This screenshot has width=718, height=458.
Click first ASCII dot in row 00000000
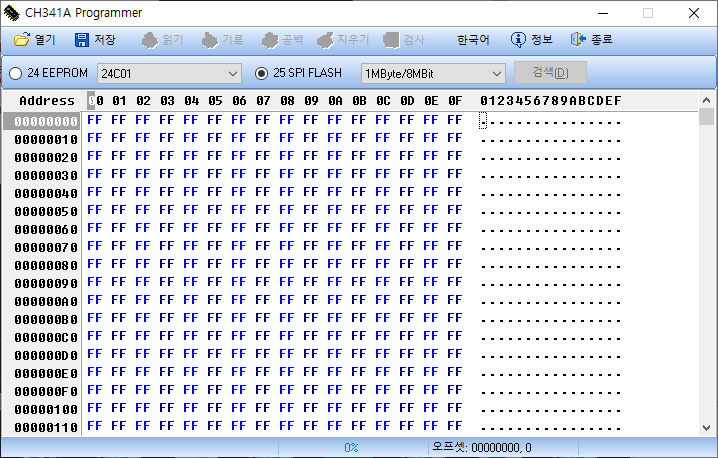point(483,121)
